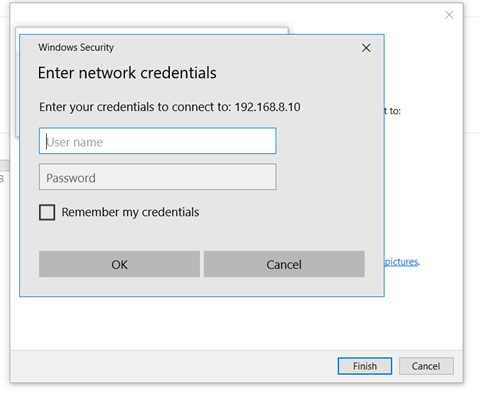Cancel the network credentials prompt
The image size is (480, 401).
(x=284, y=264)
